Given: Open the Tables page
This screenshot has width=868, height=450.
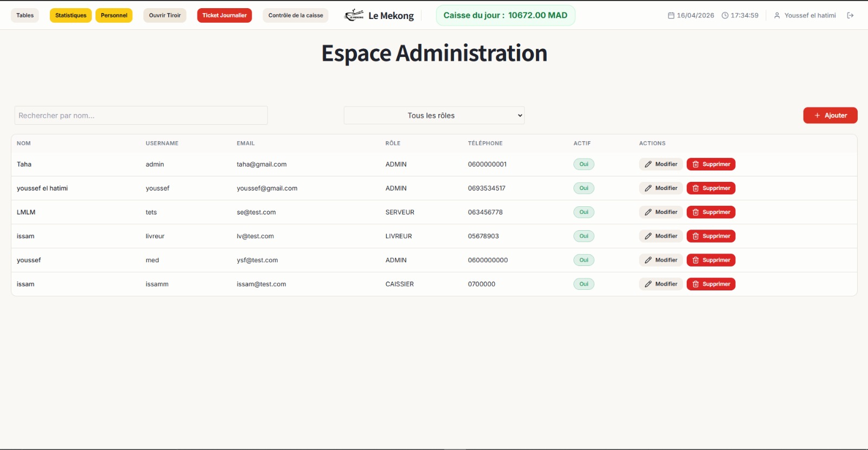Looking at the screenshot, I should pyautogui.click(x=25, y=15).
